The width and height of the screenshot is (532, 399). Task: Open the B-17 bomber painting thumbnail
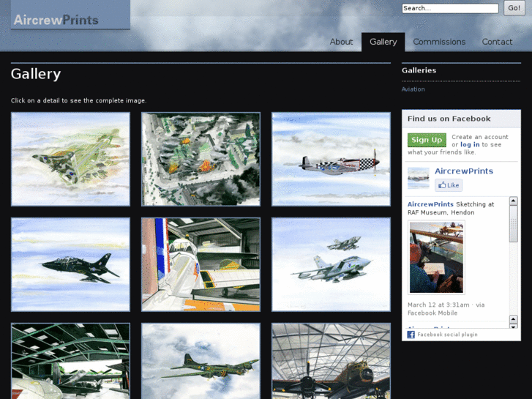coord(201,361)
